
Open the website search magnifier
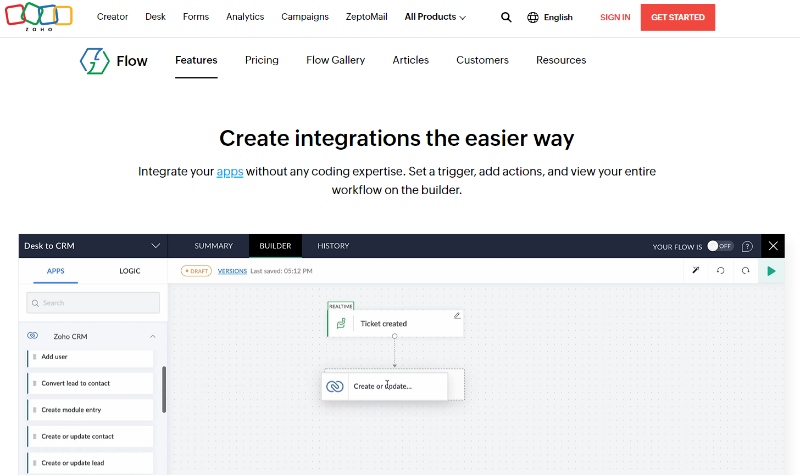tap(506, 17)
